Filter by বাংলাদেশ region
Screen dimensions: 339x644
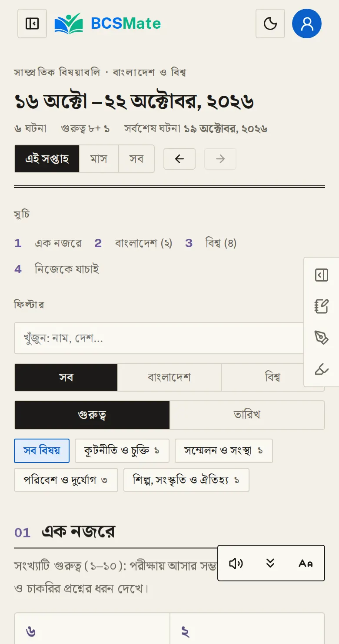pyautogui.click(x=169, y=377)
